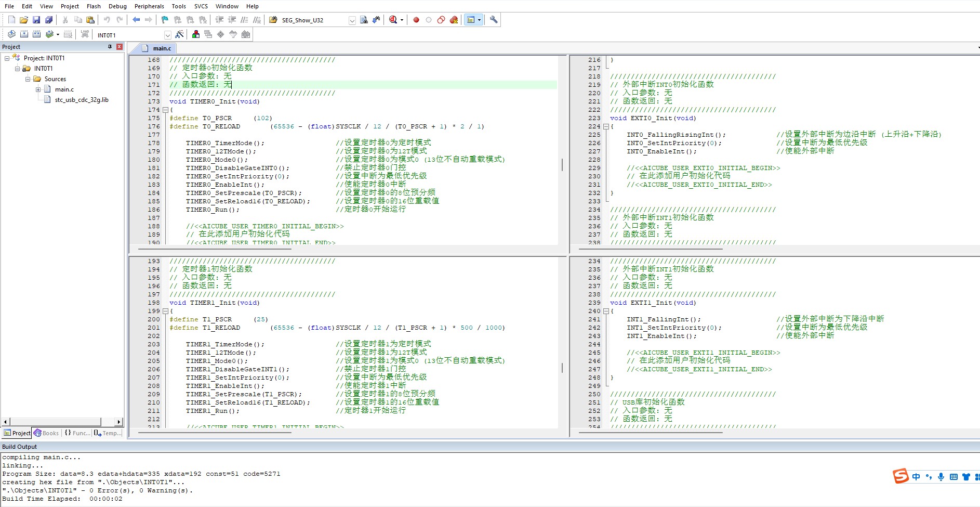Open Manage Project Items colored blocks icon
Viewport: 980px width, 507px height.
coord(196,34)
